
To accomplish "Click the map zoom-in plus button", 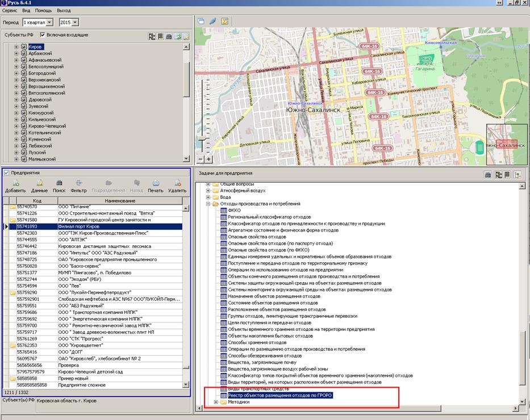I will (209, 159).
